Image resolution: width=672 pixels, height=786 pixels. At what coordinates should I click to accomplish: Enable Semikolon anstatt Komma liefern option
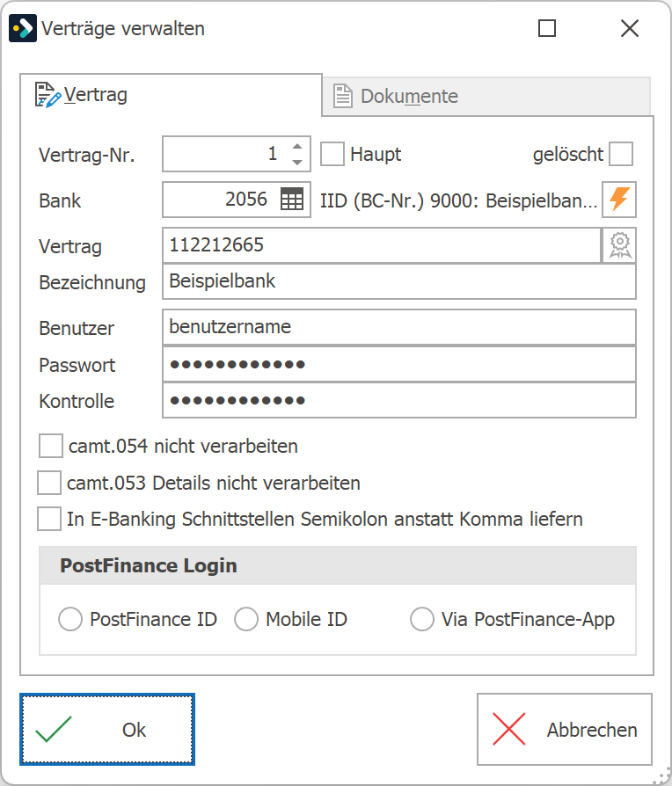[x=49, y=519]
